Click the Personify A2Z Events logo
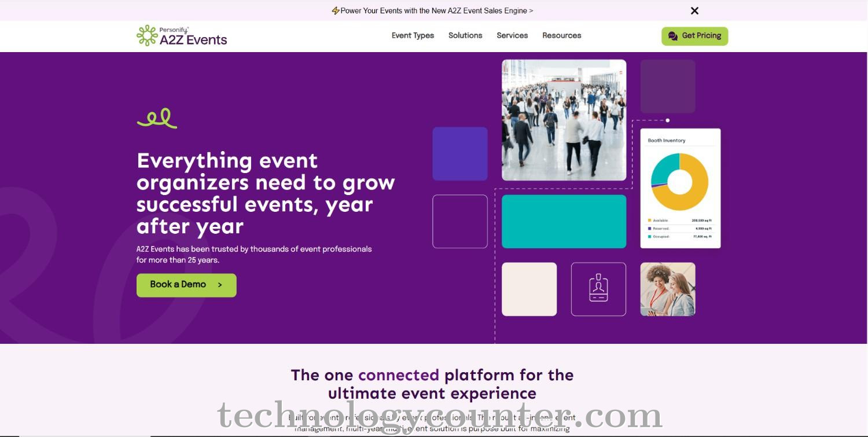The image size is (868, 437). point(182,36)
